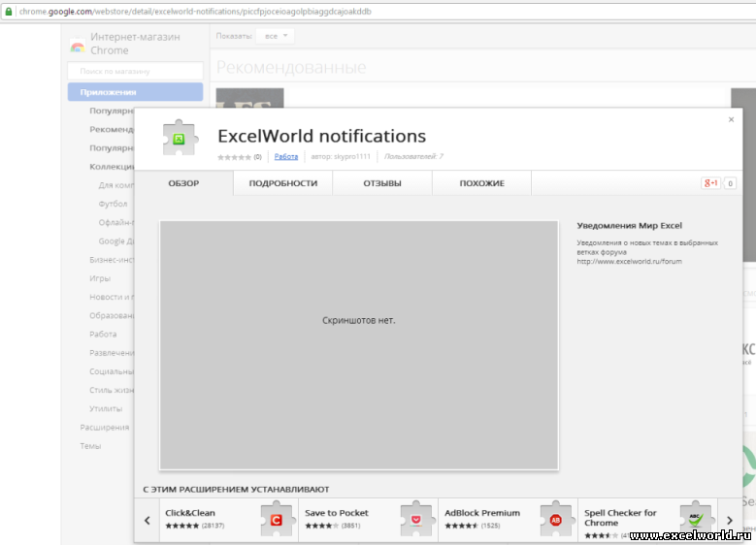Click the +1 counter showing 0
Screen dimensions: 756x545
click(x=730, y=183)
